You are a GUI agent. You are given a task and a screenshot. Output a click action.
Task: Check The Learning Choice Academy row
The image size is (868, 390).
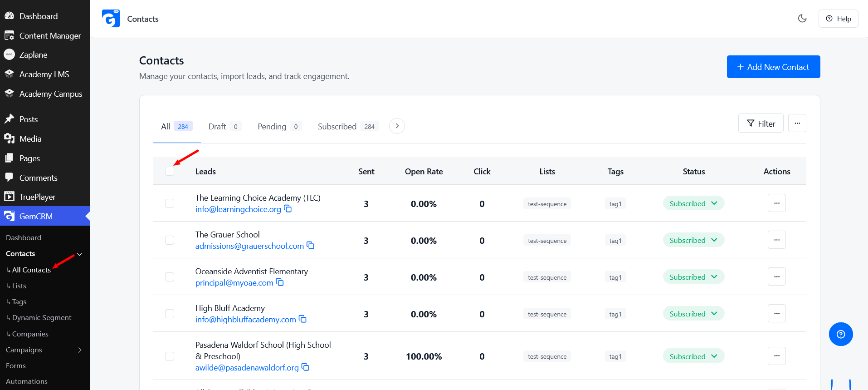[170, 203]
